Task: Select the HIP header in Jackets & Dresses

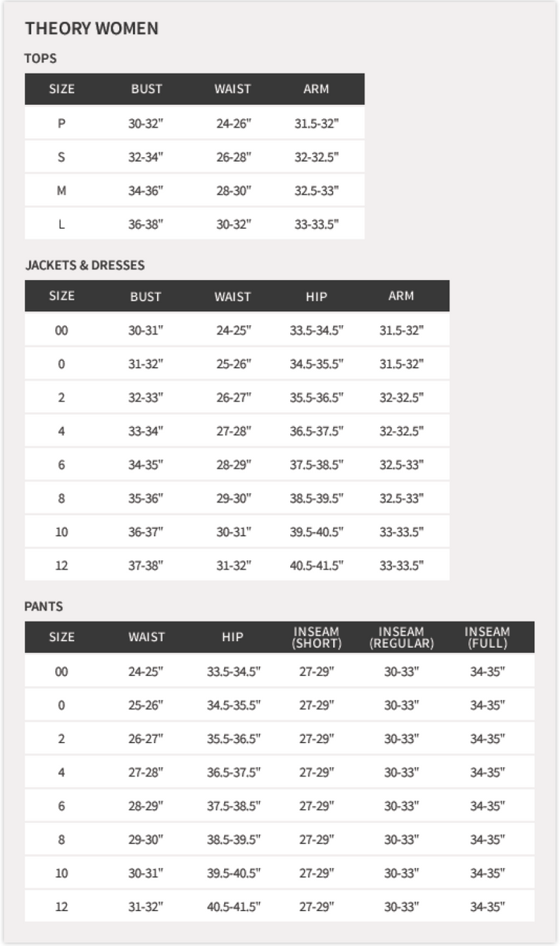Action: click(x=317, y=296)
